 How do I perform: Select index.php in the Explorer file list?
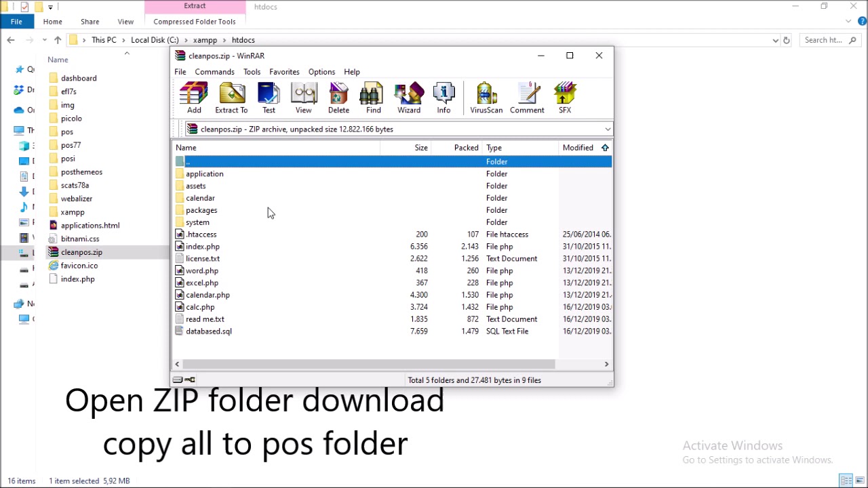coord(77,279)
